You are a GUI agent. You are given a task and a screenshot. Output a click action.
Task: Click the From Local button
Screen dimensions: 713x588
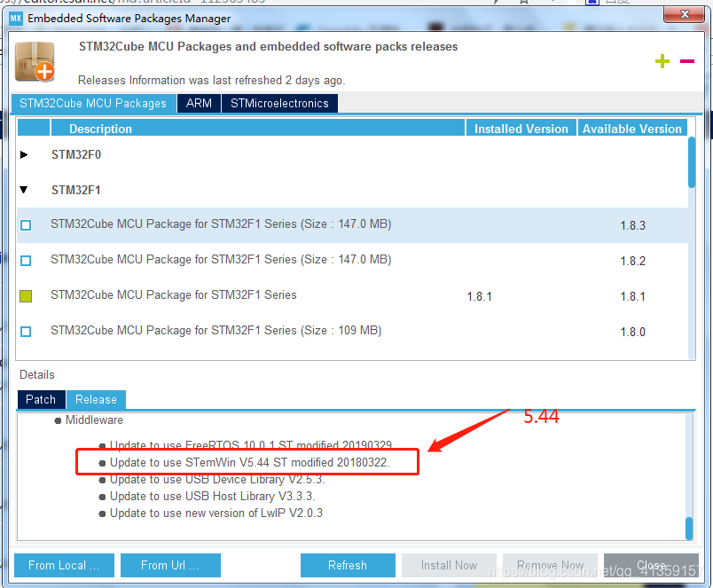(x=64, y=565)
